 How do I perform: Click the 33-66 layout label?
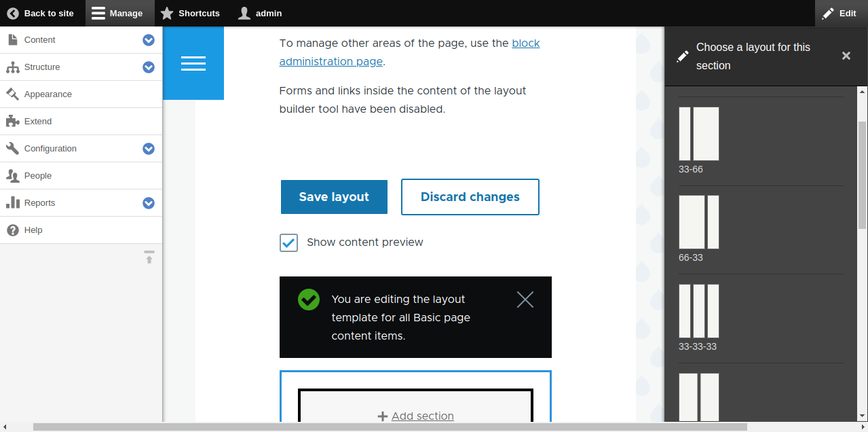point(691,169)
